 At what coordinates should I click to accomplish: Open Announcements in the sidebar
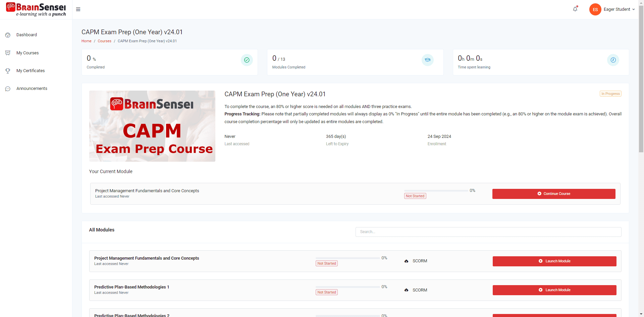[32, 89]
